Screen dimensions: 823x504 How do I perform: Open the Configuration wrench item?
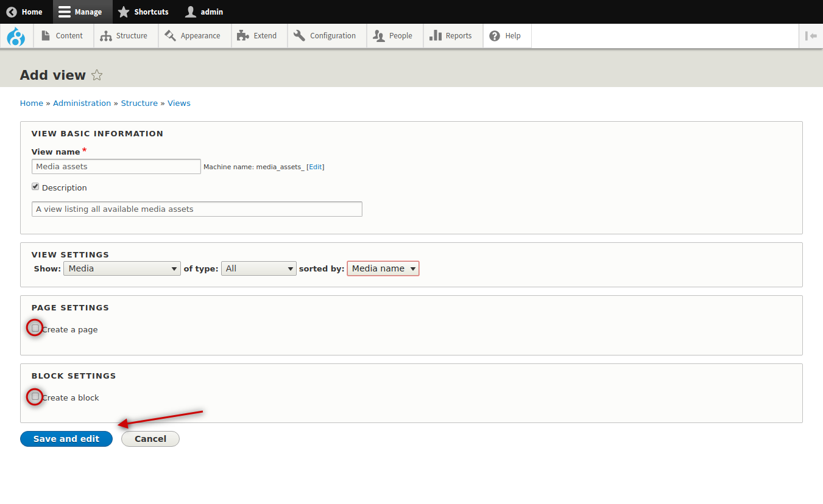pyautogui.click(x=325, y=36)
